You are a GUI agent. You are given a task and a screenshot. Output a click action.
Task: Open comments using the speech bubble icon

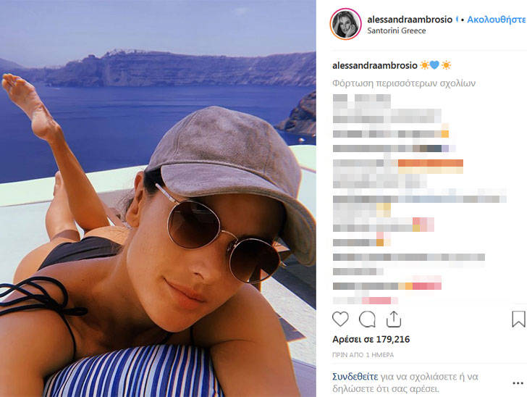tap(367, 319)
